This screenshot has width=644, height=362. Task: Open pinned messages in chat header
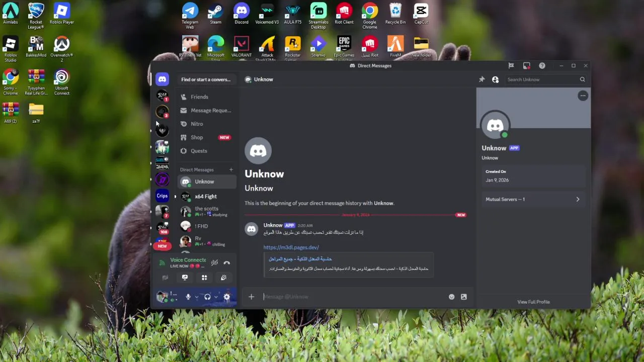tap(481, 79)
